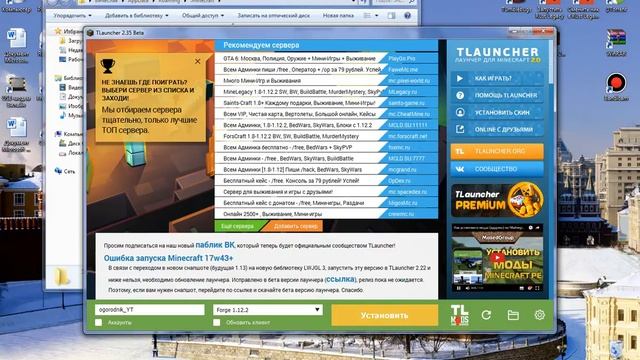This screenshot has width=640, height=360.
Task: Select 'Установить скин' menu item
Action: click(497, 112)
